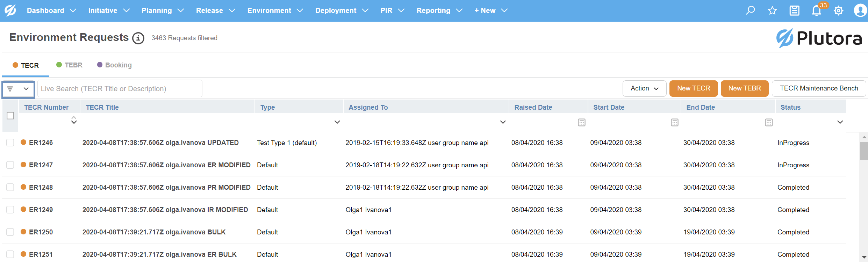
Task: Open the clipboard notes icon
Action: (794, 10)
